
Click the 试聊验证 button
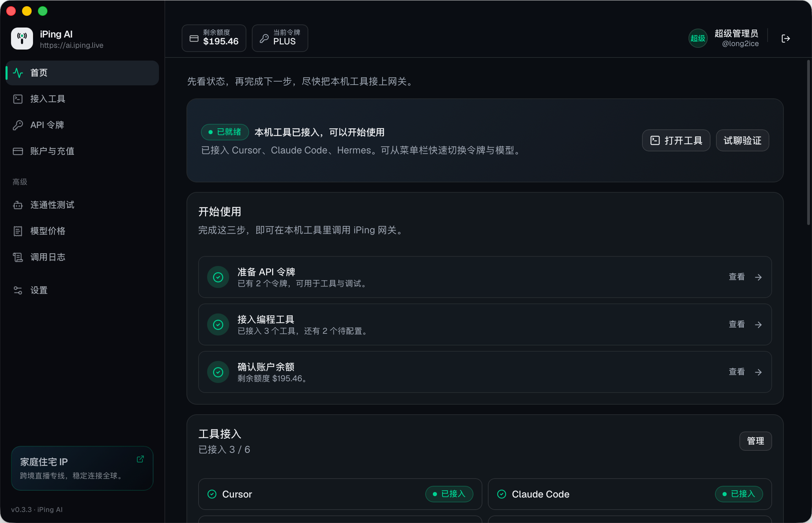(x=742, y=140)
